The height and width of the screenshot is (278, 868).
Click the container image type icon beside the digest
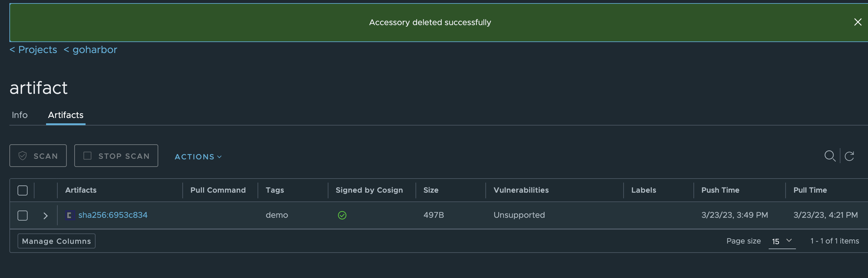(x=70, y=215)
